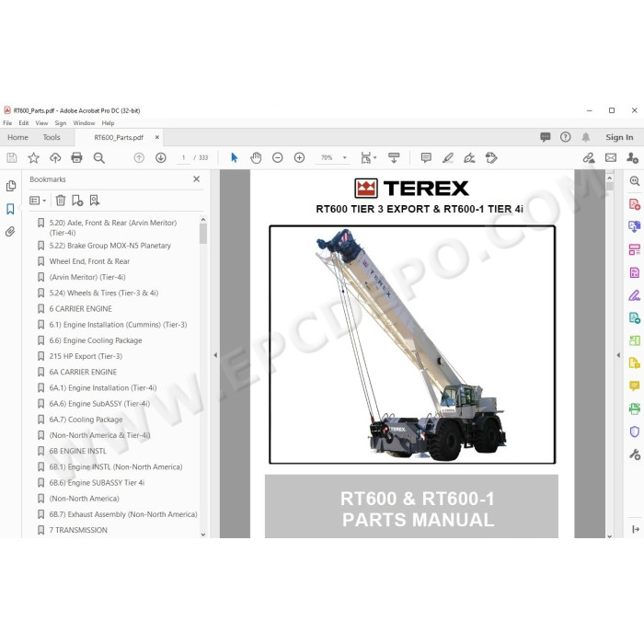
Task: Open the File menu
Action: point(7,122)
